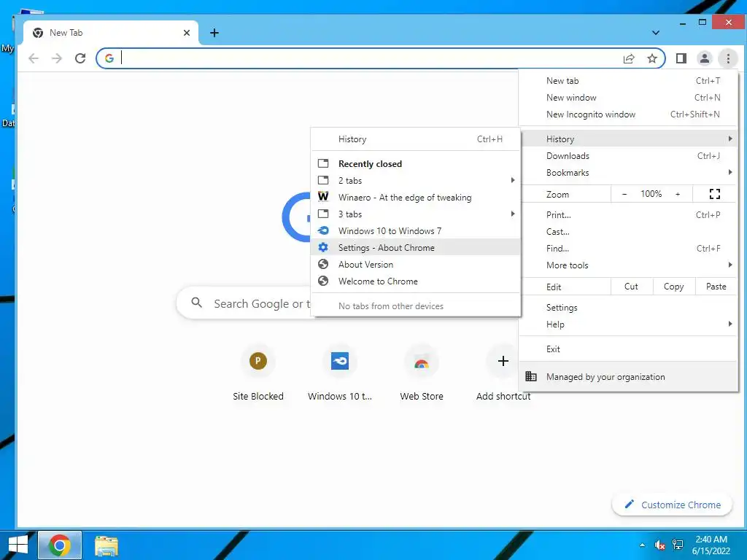Increase zoom with the plus button
The image size is (747, 560).
tap(678, 194)
